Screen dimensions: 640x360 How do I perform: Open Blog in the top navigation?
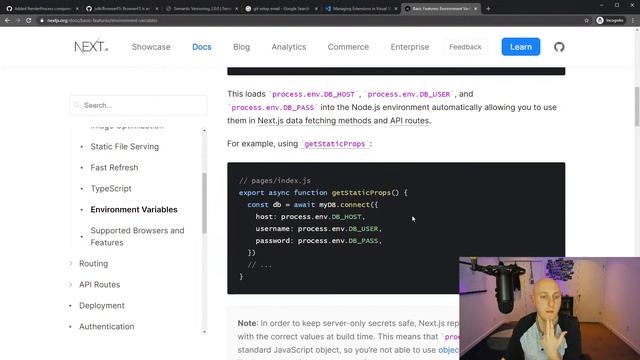click(x=242, y=47)
